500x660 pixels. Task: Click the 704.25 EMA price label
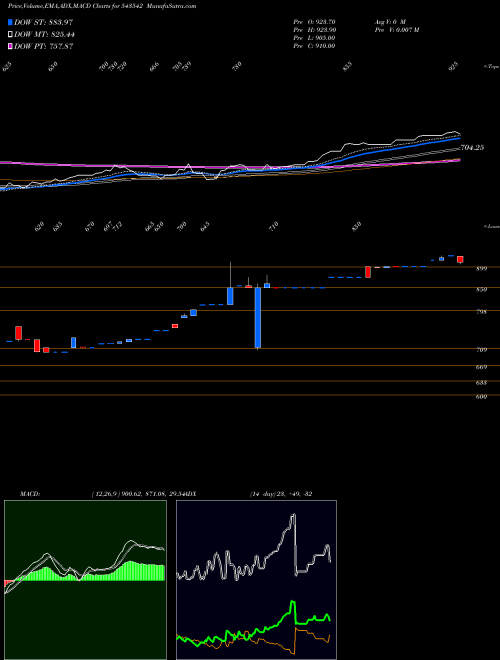pos(472,148)
